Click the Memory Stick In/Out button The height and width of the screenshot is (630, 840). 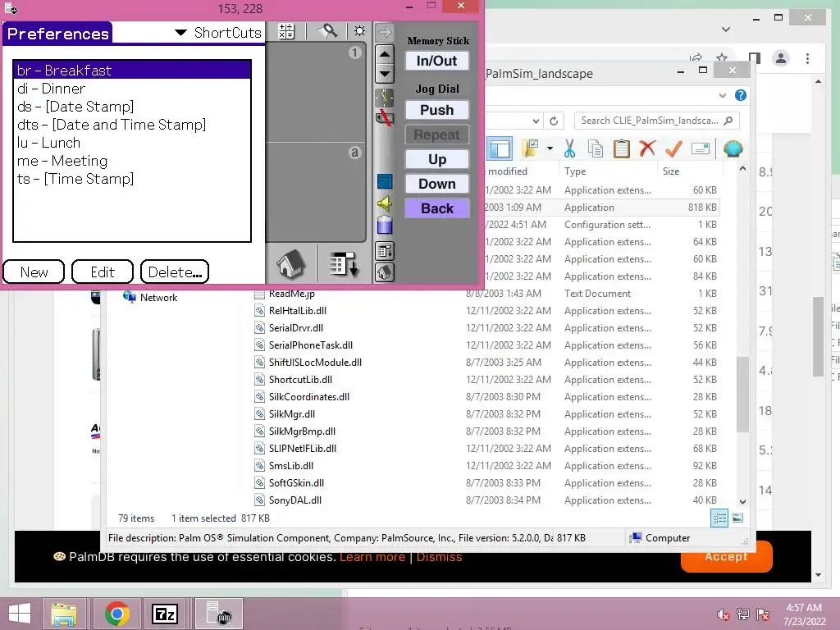pyautogui.click(x=437, y=61)
